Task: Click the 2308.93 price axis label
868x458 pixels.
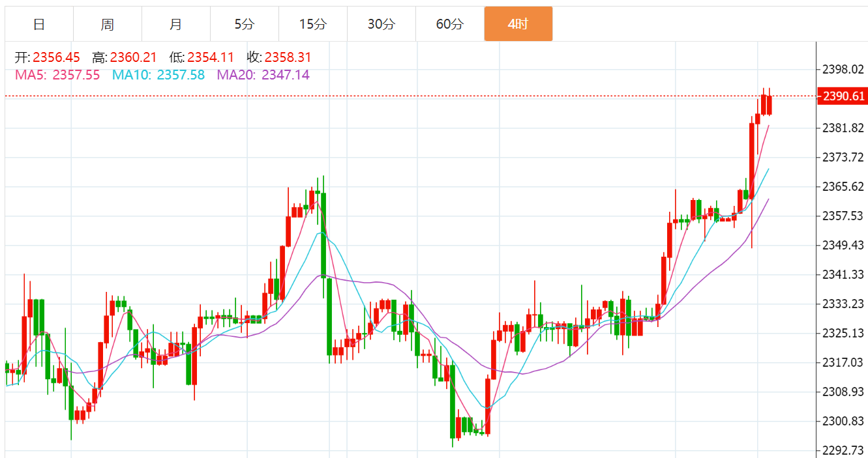Action: tap(843, 392)
